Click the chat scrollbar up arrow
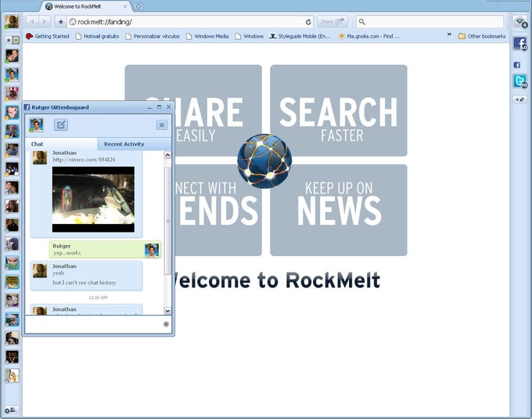Image resolution: width=532 pixels, height=419 pixels. (x=167, y=155)
